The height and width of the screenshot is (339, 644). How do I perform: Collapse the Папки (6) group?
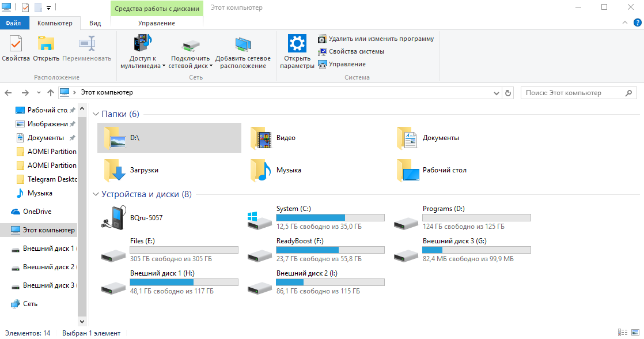(96, 114)
